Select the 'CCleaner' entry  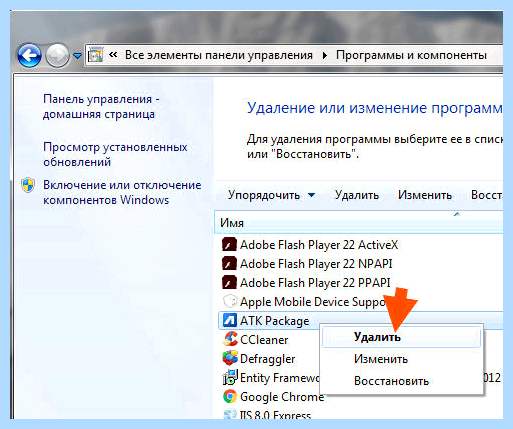click(x=264, y=340)
